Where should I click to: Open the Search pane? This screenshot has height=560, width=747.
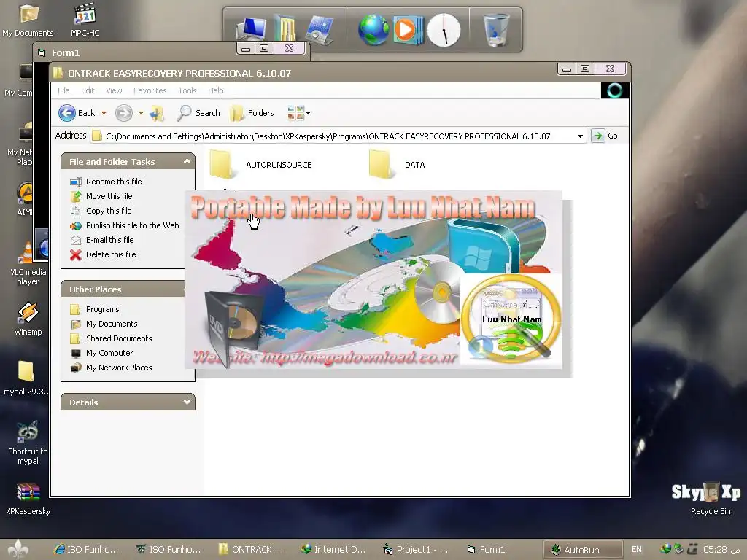198,113
